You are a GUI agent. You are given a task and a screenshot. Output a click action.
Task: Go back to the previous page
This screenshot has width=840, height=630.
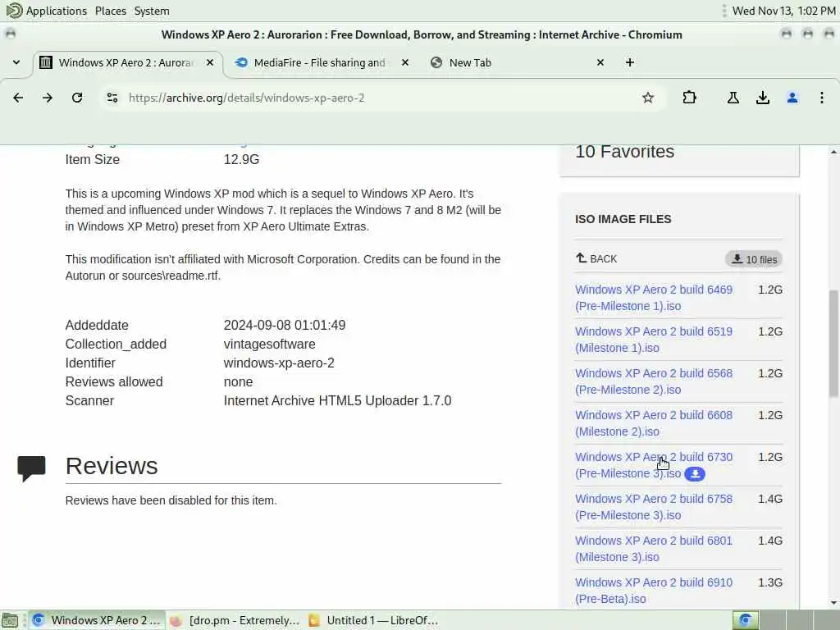point(18,98)
